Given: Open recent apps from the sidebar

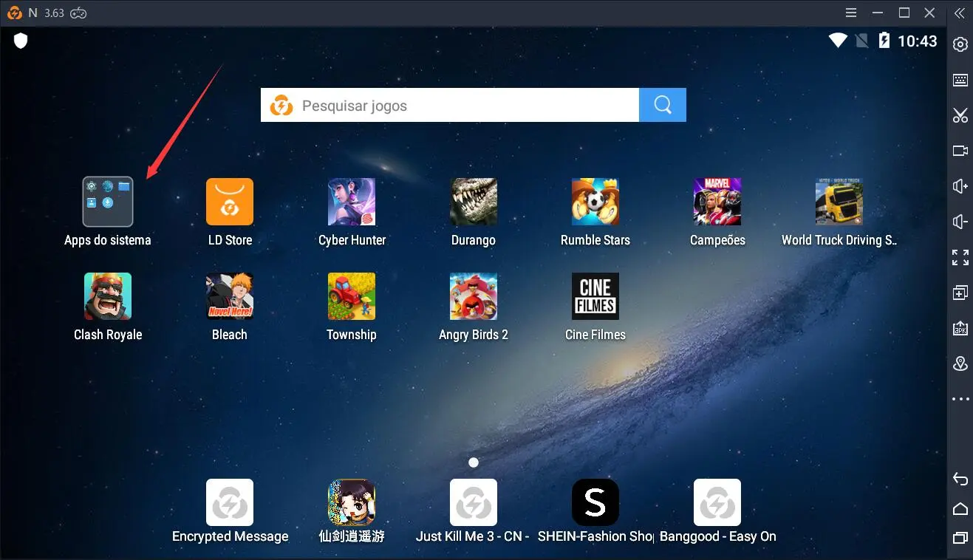Looking at the screenshot, I should tap(960, 537).
